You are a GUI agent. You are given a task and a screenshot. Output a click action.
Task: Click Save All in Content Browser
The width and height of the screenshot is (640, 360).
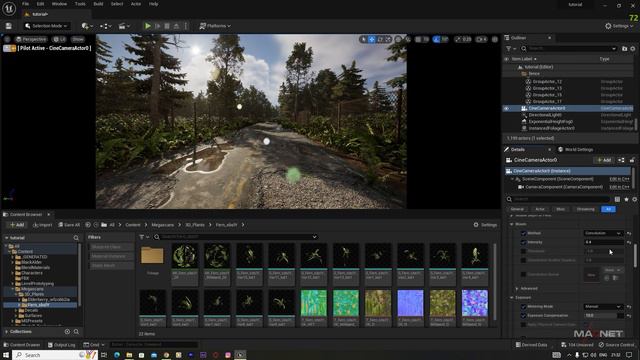tap(69, 225)
